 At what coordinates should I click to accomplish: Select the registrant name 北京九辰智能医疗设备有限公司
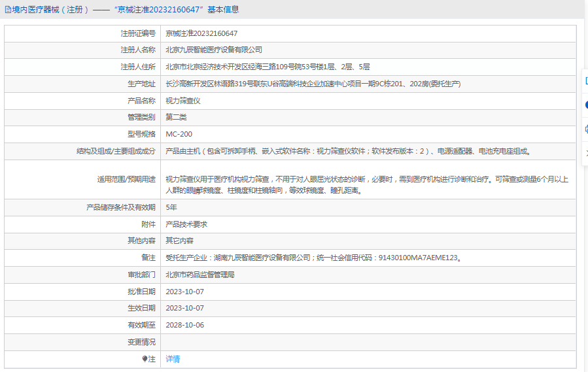[x=214, y=50]
